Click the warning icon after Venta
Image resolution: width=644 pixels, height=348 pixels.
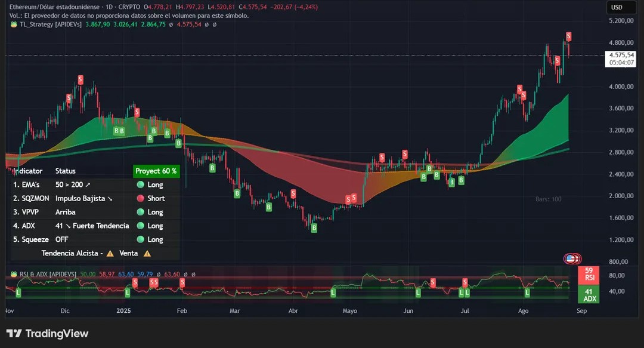click(x=147, y=254)
